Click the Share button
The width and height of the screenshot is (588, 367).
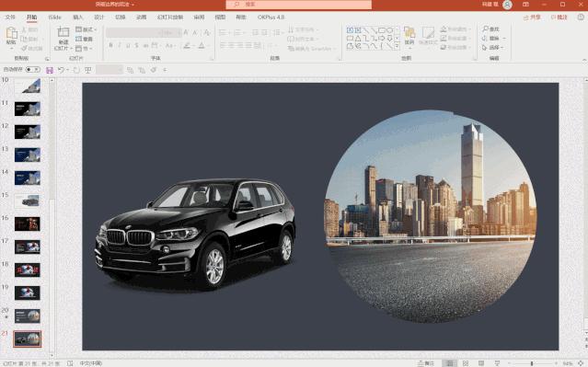(x=532, y=17)
